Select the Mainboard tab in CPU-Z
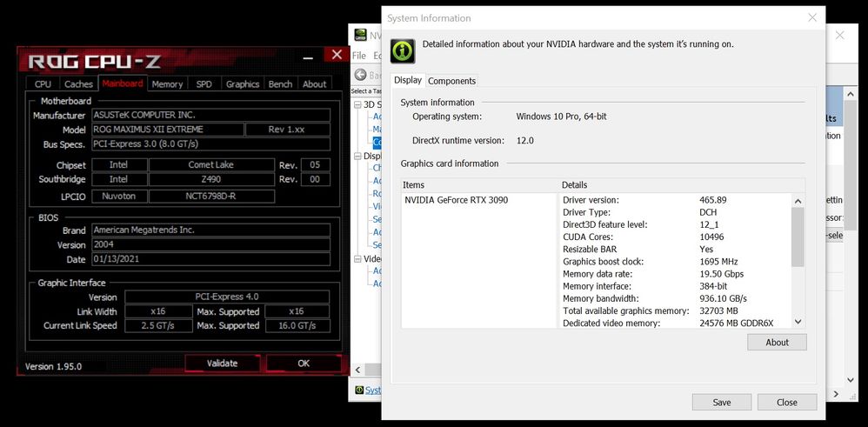Image resolution: width=868 pixels, height=427 pixels. (x=123, y=83)
